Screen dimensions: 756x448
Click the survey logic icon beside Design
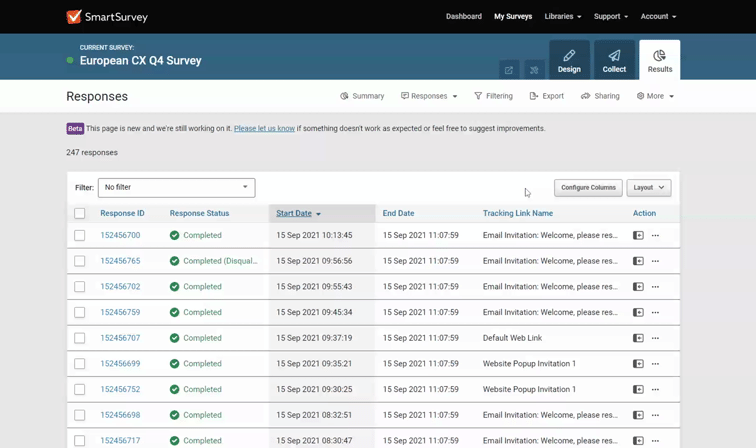pyautogui.click(x=534, y=70)
